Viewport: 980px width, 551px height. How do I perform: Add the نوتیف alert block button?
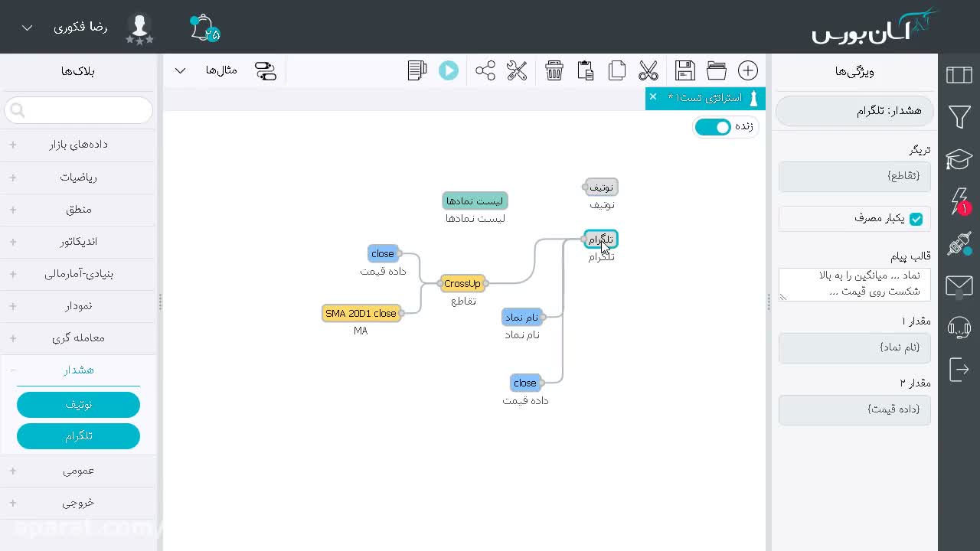pos(78,404)
